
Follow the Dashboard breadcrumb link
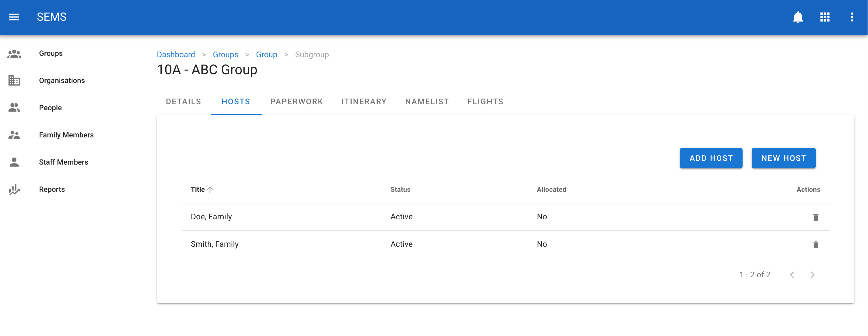[x=176, y=55]
